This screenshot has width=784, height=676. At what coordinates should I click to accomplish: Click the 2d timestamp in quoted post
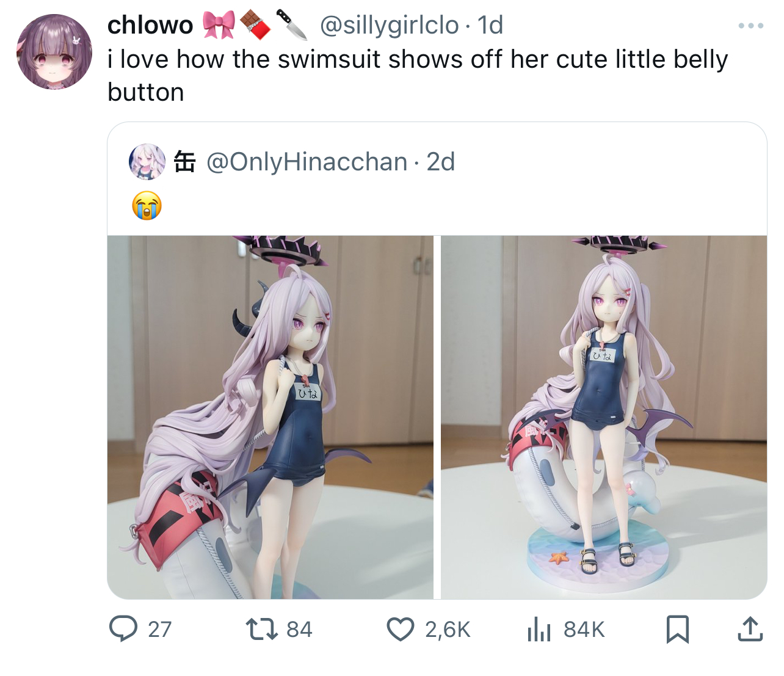click(x=441, y=162)
